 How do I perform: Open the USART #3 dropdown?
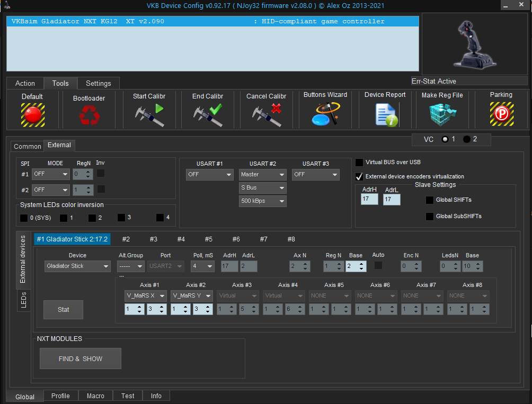[x=315, y=175]
